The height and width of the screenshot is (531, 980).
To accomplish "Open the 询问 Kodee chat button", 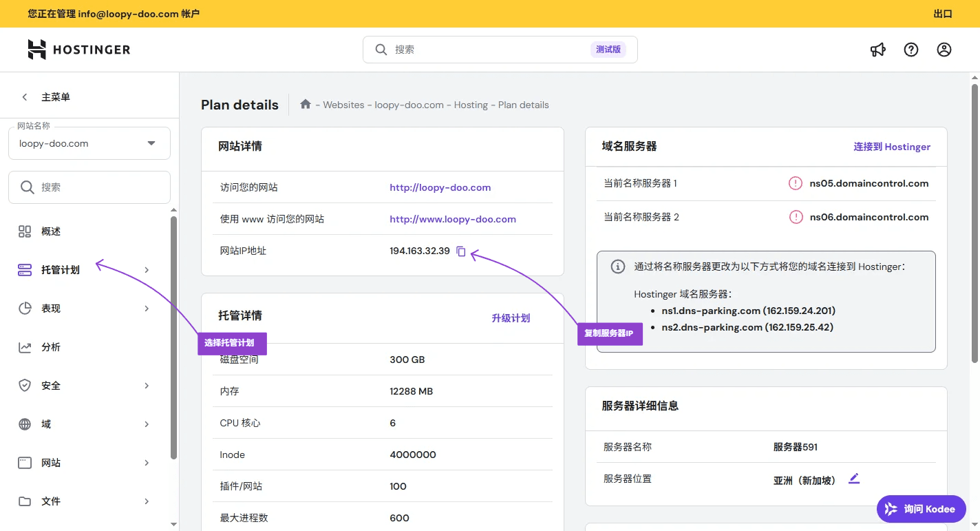I will (x=921, y=509).
